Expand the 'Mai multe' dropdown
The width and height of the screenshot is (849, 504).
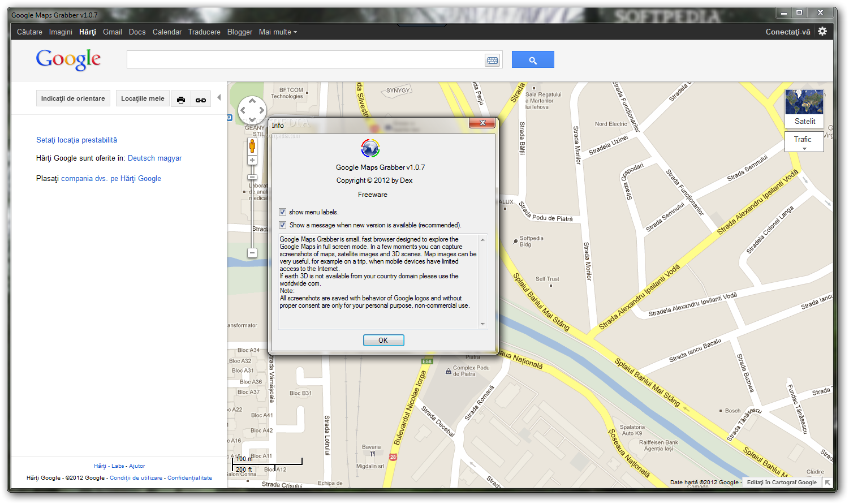(x=278, y=32)
